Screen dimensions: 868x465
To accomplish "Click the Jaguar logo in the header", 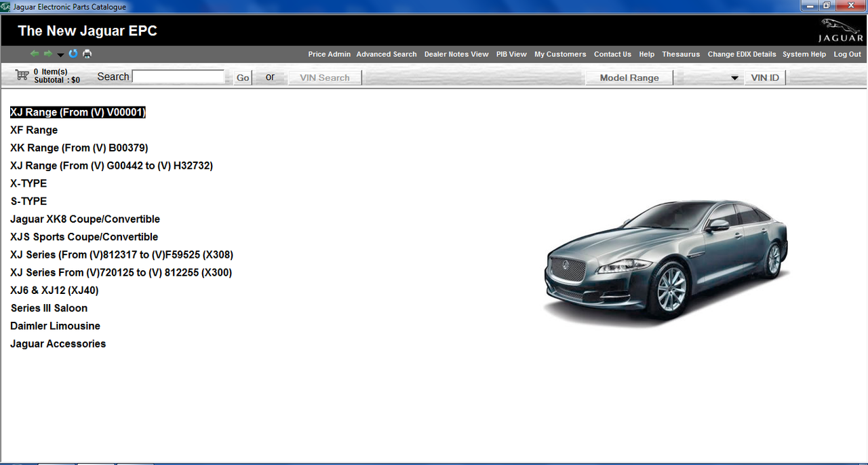I will point(841,31).
